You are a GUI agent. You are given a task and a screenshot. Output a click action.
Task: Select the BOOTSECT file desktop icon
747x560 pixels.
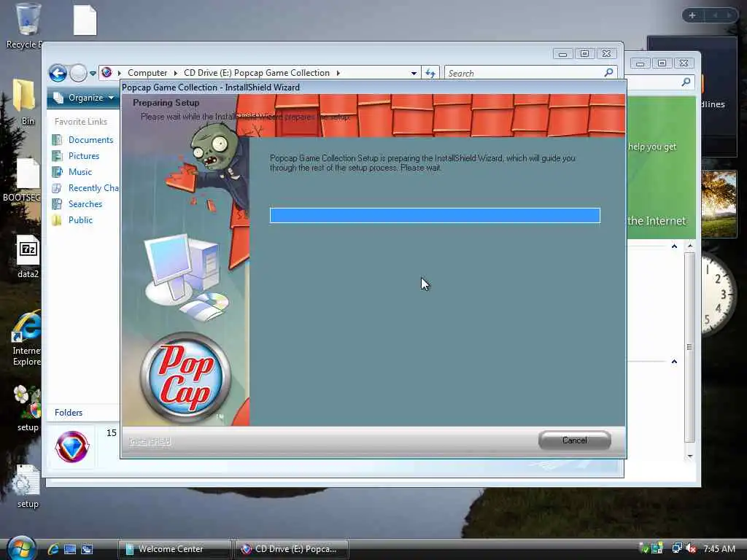[22, 180]
